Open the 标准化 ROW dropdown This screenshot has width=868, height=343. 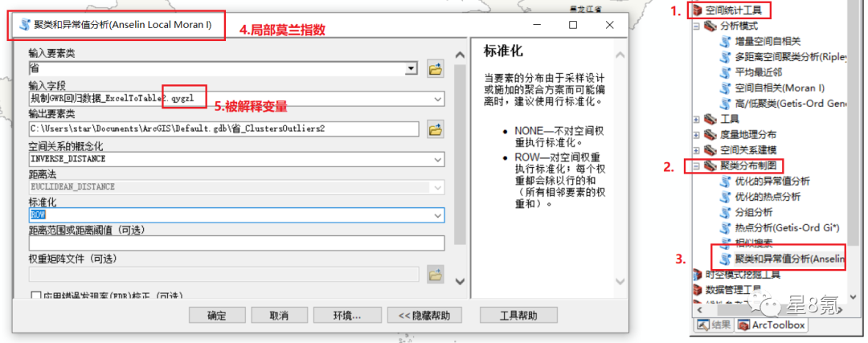(x=438, y=215)
